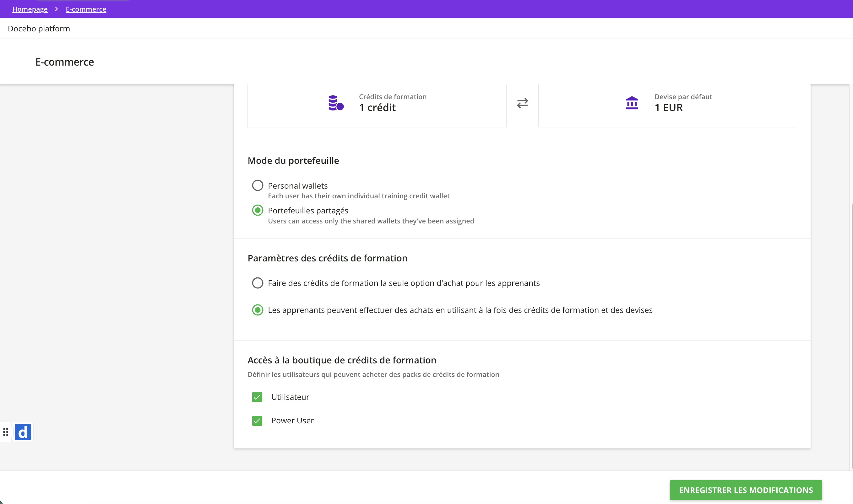Click the breadcrumb chevron separator

[57, 9]
